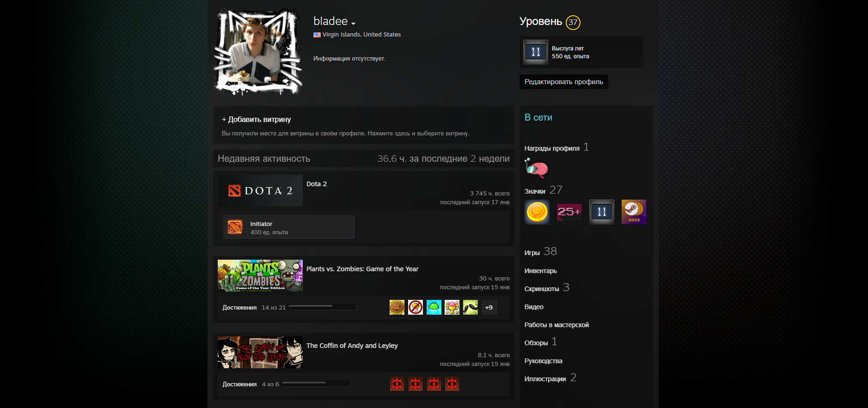This screenshot has width=868, height=408.
Task: Open The Coffin of Andy and Leyley banner
Action: pyautogui.click(x=260, y=352)
